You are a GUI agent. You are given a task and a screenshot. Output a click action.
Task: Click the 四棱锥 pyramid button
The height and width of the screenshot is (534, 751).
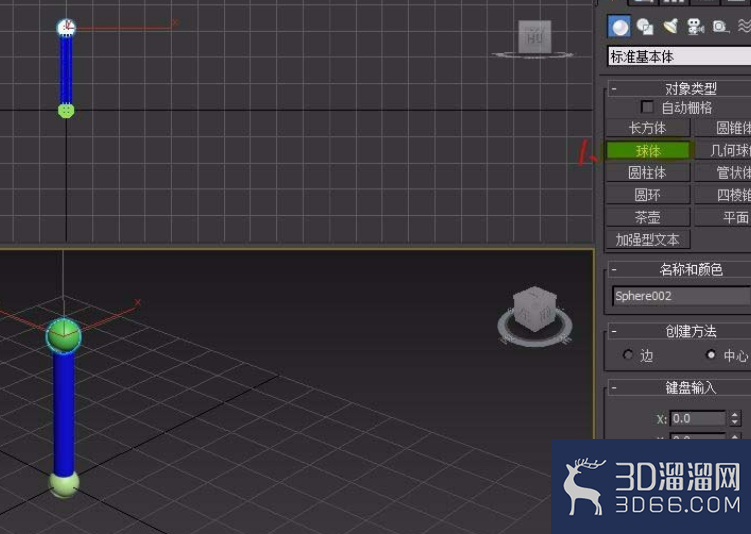[x=723, y=195]
